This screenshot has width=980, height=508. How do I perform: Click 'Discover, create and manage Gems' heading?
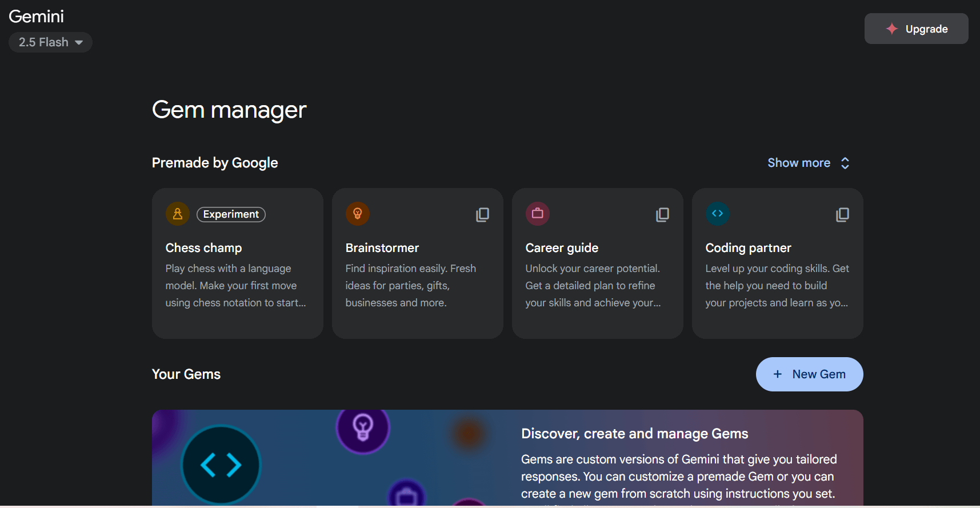(x=634, y=434)
